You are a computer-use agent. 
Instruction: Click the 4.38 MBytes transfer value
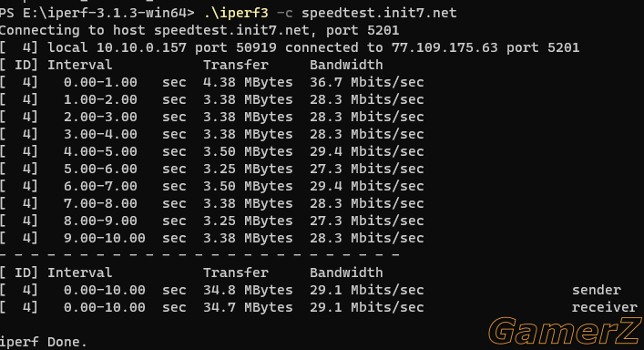pos(248,82)
